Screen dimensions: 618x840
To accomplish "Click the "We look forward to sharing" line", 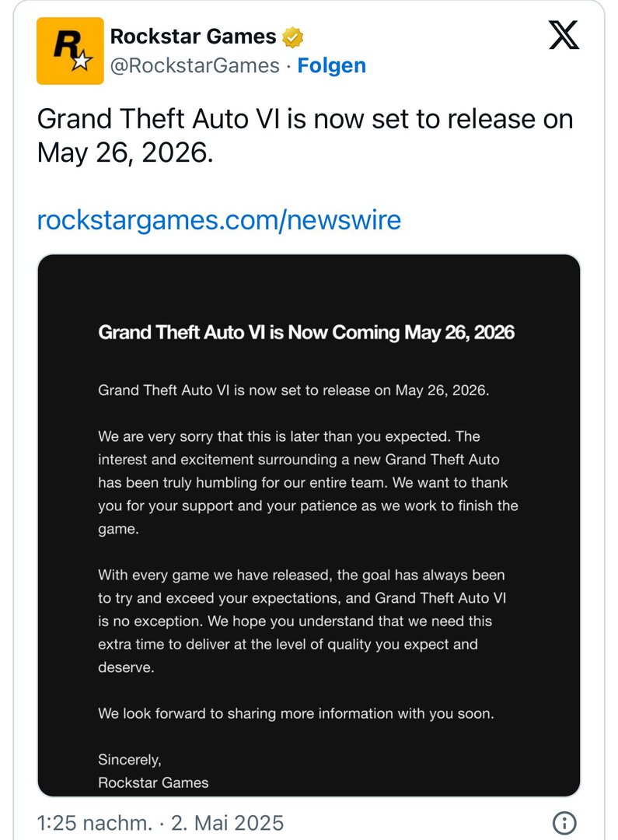I will [x=295, y=713].
